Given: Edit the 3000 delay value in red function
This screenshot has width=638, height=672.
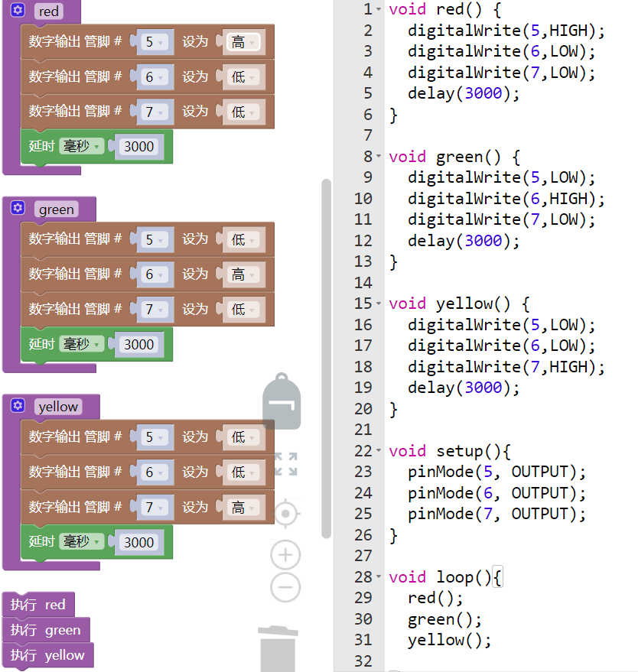Looking at the screenshot, I should click(139, 147).
